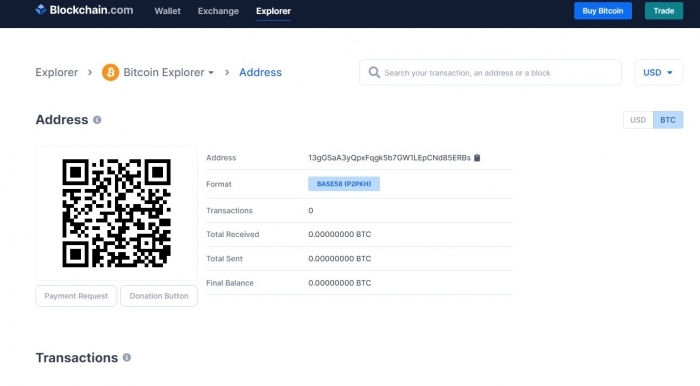Image resolution: width=700 pixels, height=386 pixels.
Task: Click the Address breadcrumb link
Action: [x=260, y=72]
